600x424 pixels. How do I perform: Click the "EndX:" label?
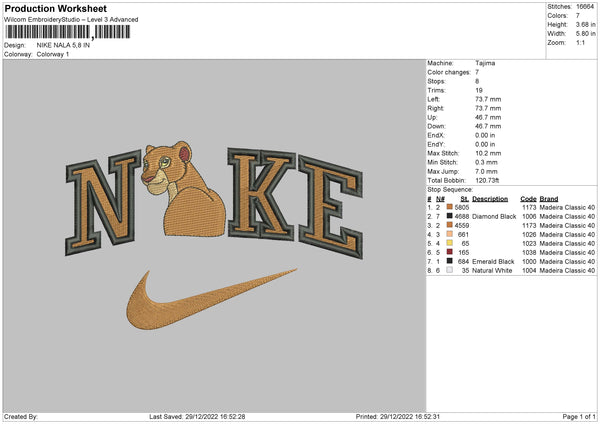436,135
